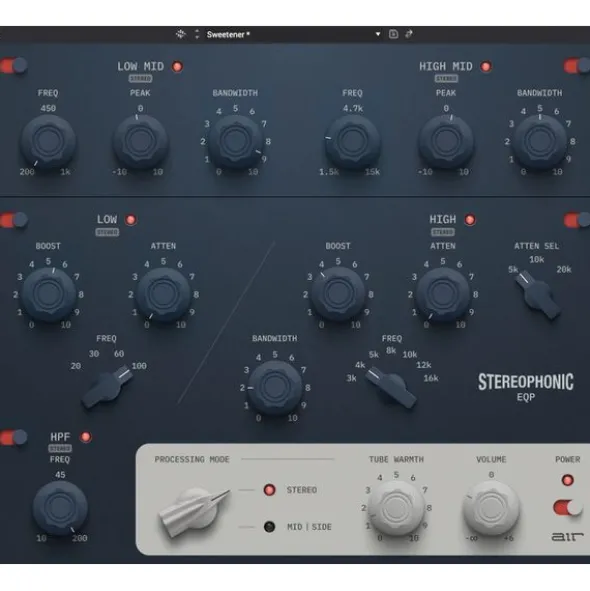Image resolution: width=590 pixels, height=591 pixels.
Task: Open the High band stereo mode selector
Action: point(443,232)
